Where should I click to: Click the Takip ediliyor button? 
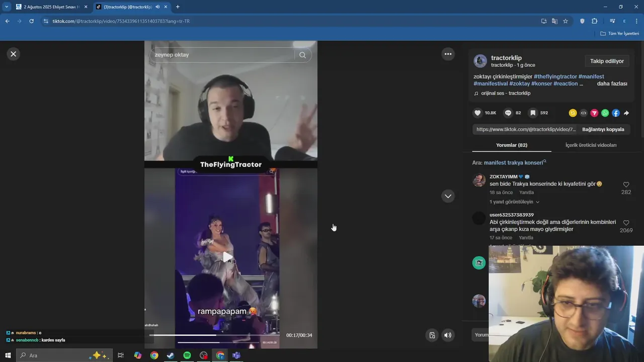[607, 61]
